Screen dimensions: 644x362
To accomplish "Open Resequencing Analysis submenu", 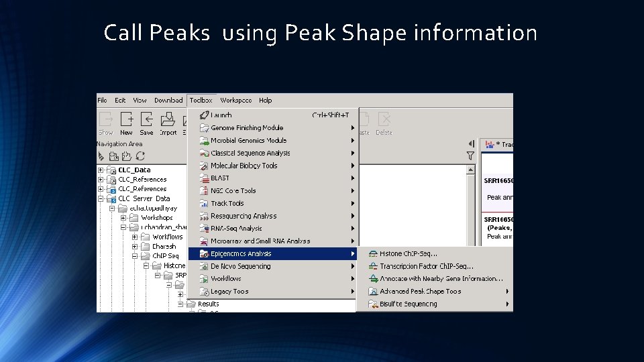I will 274,216.
